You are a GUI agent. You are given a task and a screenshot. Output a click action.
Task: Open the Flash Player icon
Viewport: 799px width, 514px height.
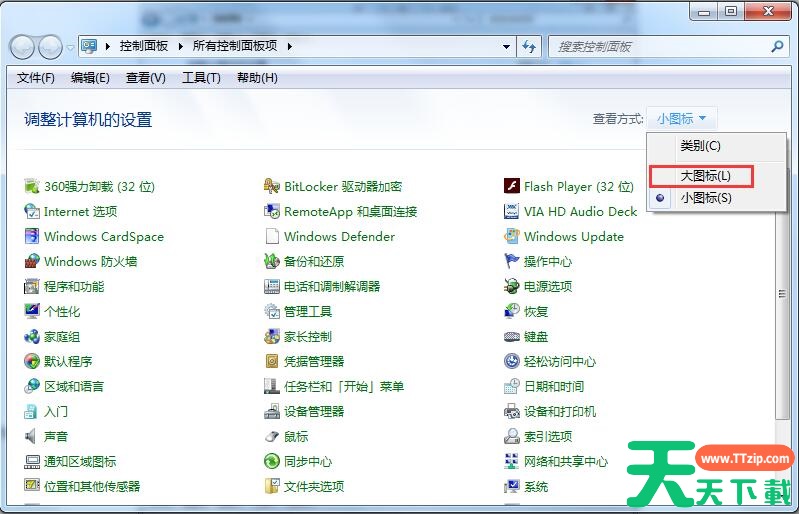pyautogui.click(x=512, y=186)
